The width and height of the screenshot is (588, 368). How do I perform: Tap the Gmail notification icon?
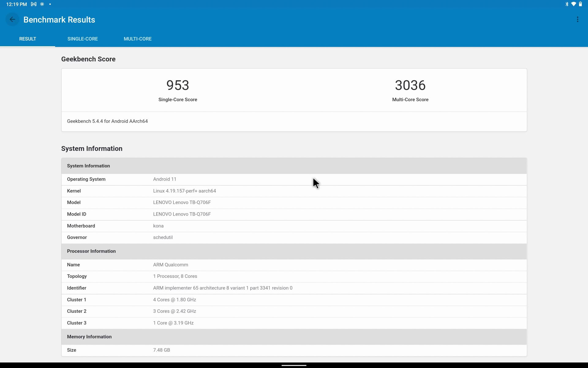(34, 4)
